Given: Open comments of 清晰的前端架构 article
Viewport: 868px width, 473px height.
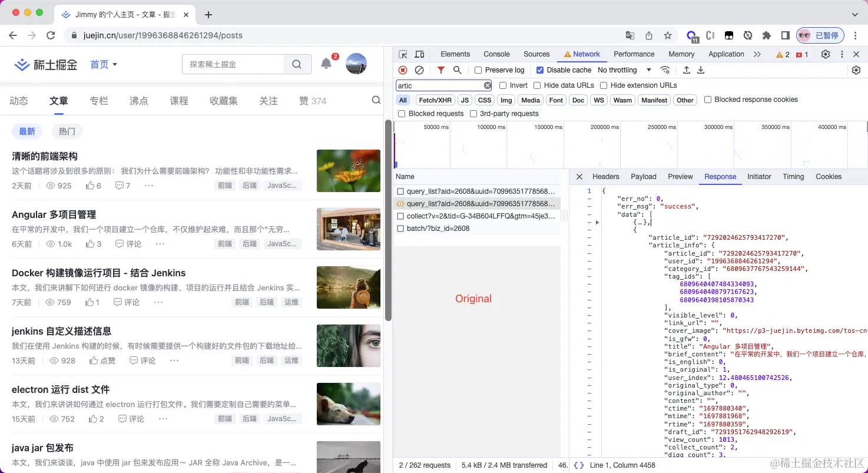Looking at the screenshot, I should (x=122, y=186).
